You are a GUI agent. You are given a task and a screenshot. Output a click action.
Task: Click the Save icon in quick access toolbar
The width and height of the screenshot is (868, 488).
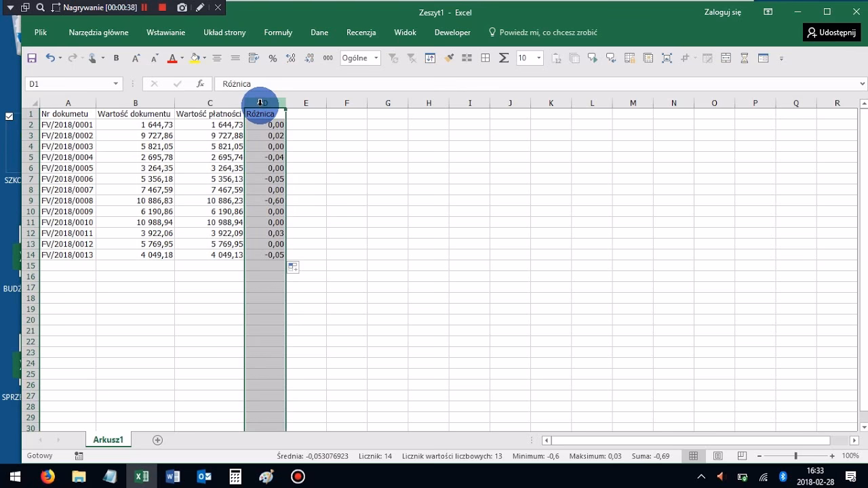coord(32,58)
